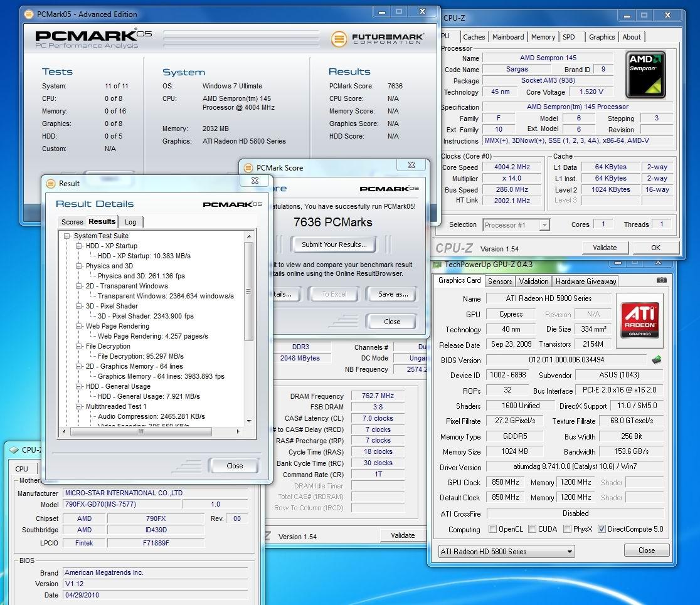Open the GPU selection dropdown in GPU-Z
This screenshot has width=700, height=605.
click(x=507, y=552)
